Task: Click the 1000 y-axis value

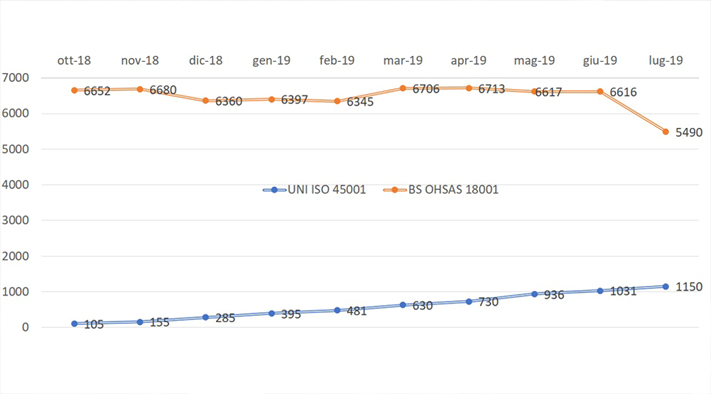Action: tap(15, 292)
